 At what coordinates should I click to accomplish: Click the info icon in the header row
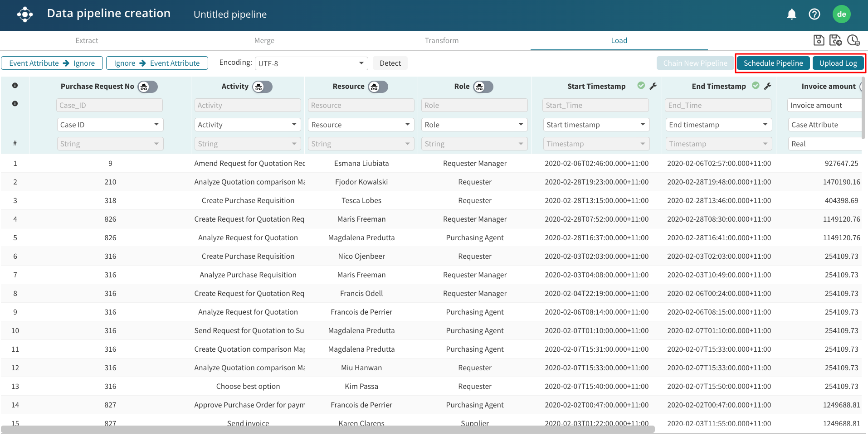(15, 86)
